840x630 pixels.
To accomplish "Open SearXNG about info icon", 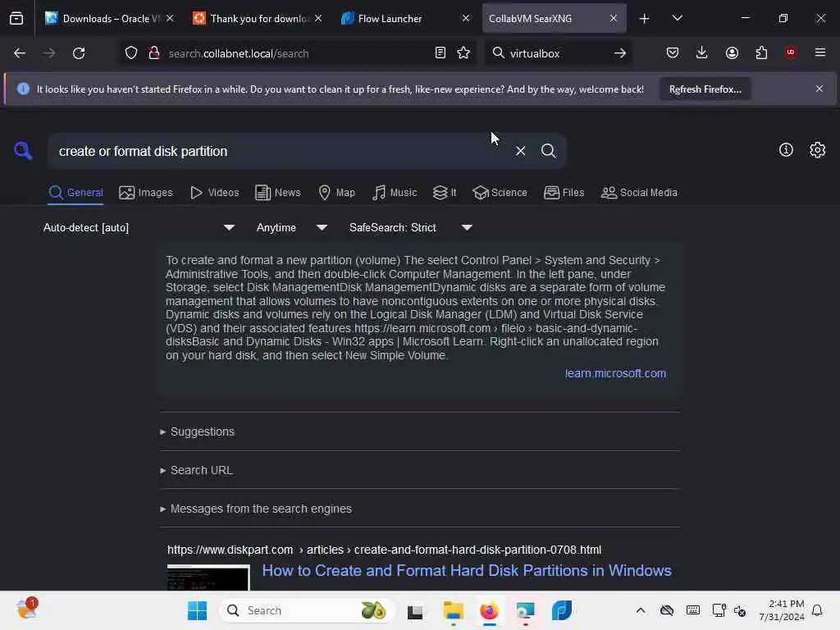I will (786, 150).
